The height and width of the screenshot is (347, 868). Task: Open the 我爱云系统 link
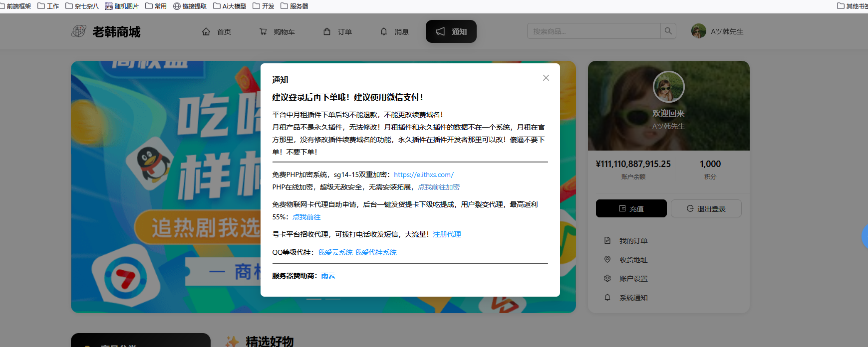[x=335, y=252]
